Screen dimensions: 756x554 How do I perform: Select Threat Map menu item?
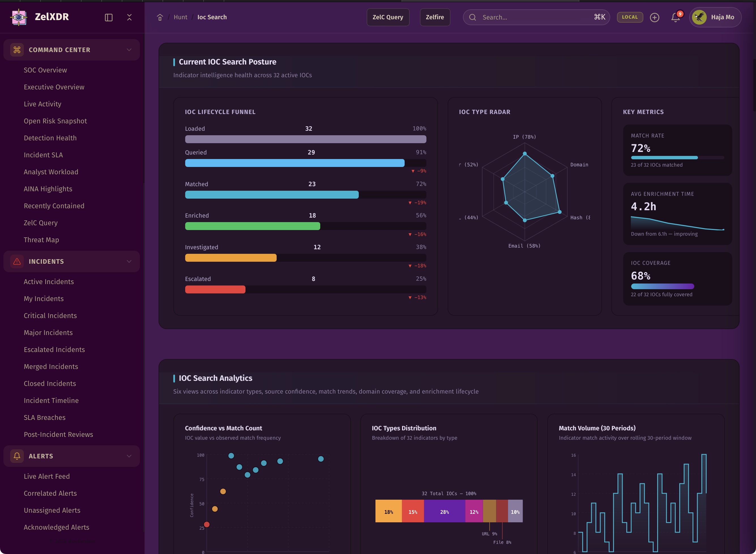[x=41, y=240]
